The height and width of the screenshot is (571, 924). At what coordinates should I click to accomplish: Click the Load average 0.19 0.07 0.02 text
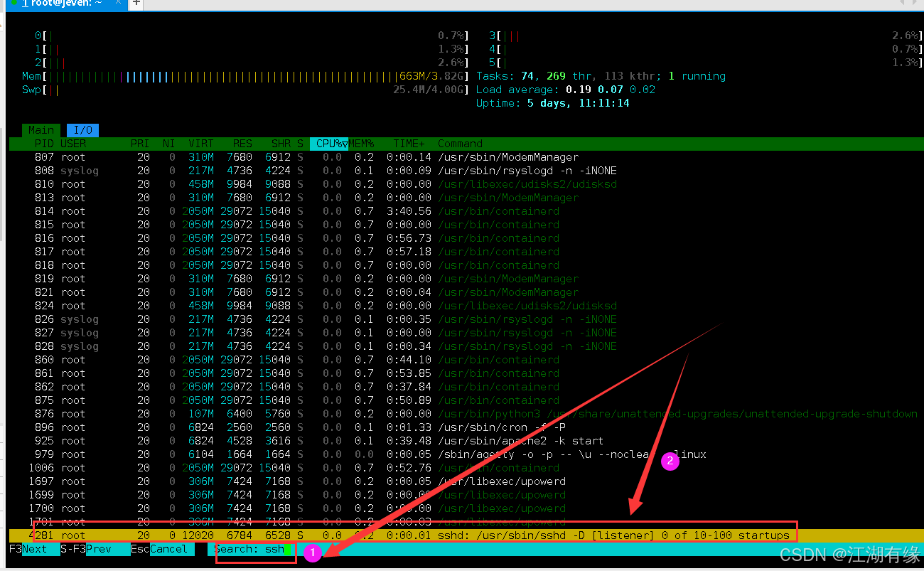tap(566, 90)
